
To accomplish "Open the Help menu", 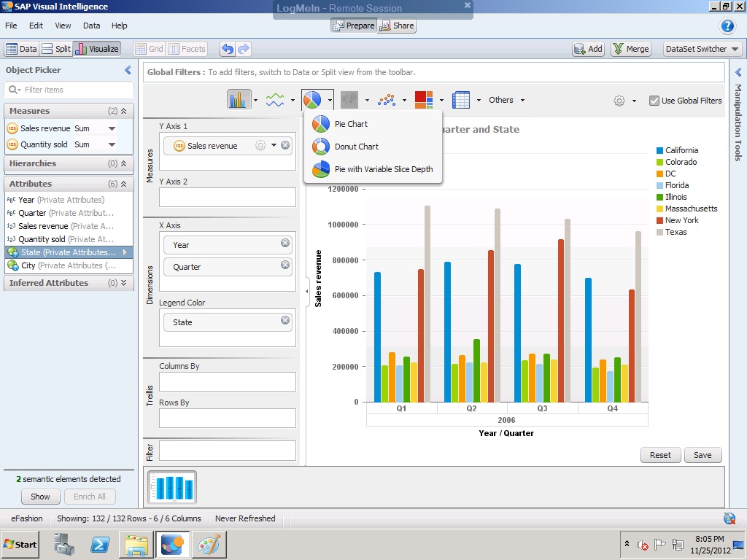I will 119,26.
